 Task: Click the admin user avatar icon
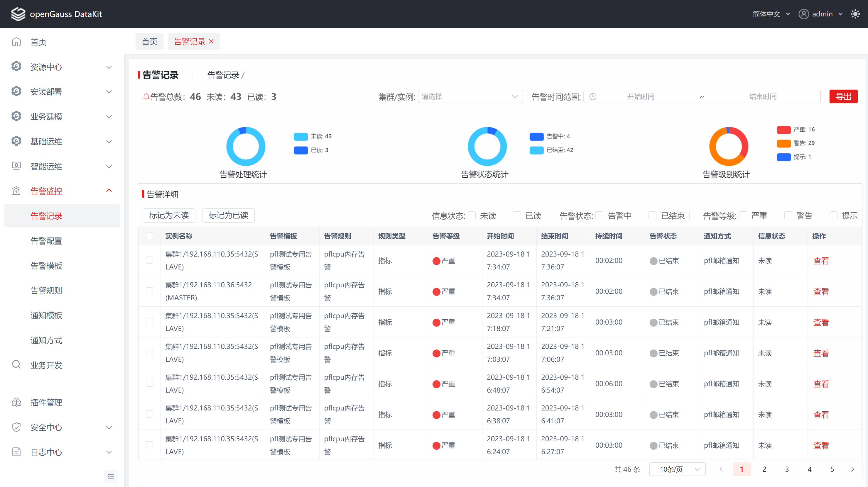pyautogui.click(x=803, y=14)
